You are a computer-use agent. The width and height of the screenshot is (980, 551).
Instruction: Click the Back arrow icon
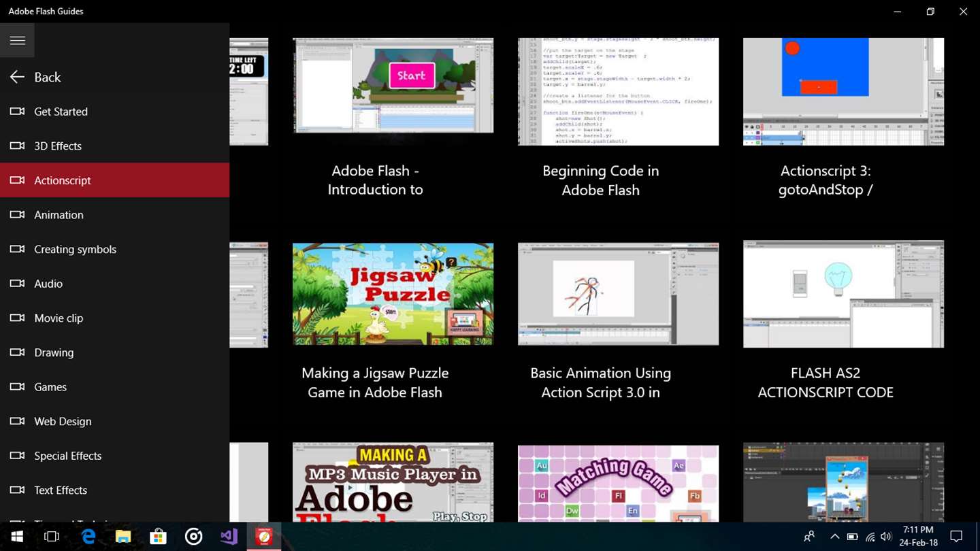tap(17, 78)
